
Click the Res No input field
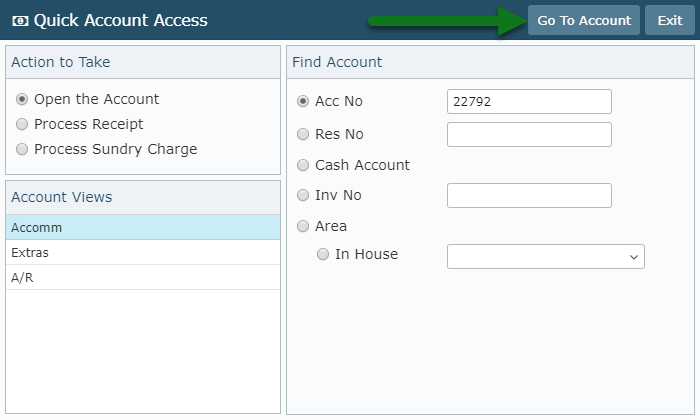[x=529, y=134]
